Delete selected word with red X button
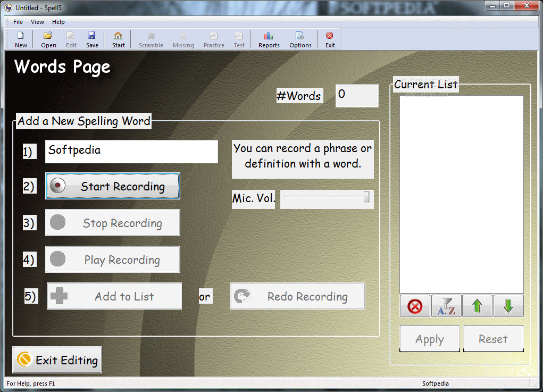This screenshot has height=392, width=543. pyautogui.click(x=415, y=306)
